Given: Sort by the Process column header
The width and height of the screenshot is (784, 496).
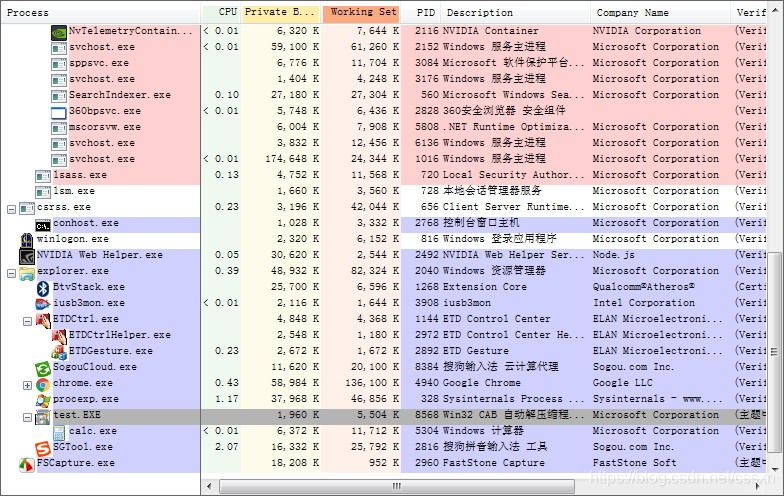Looking at the screenshot, I should pos(100,13).
